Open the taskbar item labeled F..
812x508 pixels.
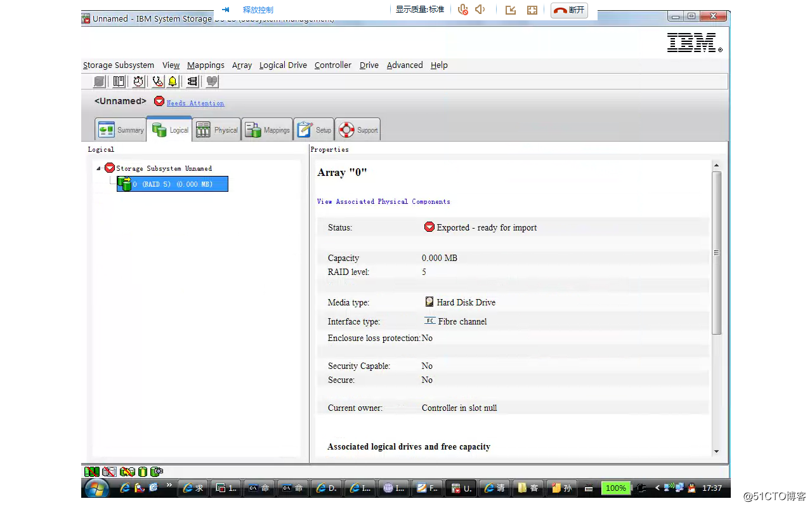[427, 488]
